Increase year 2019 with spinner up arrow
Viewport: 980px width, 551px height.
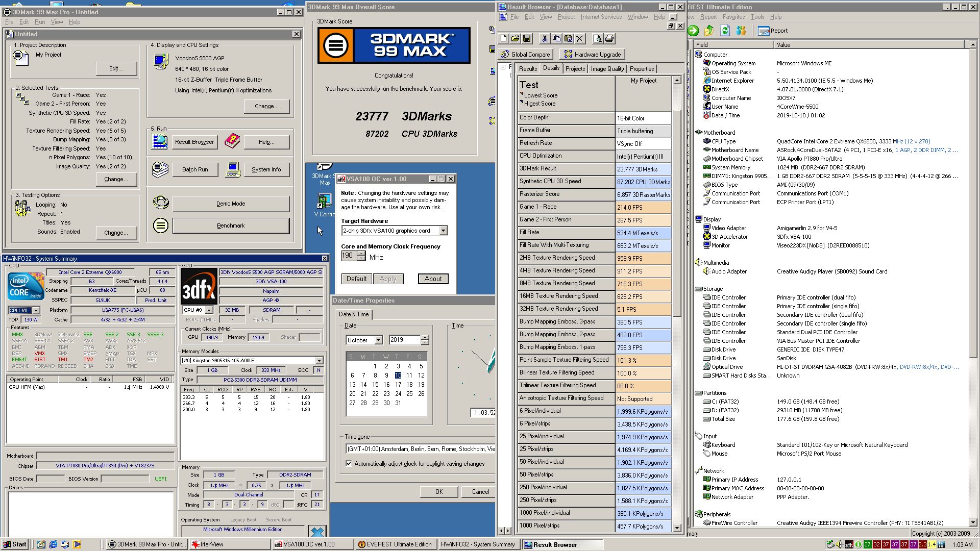[x=425, y=337]
